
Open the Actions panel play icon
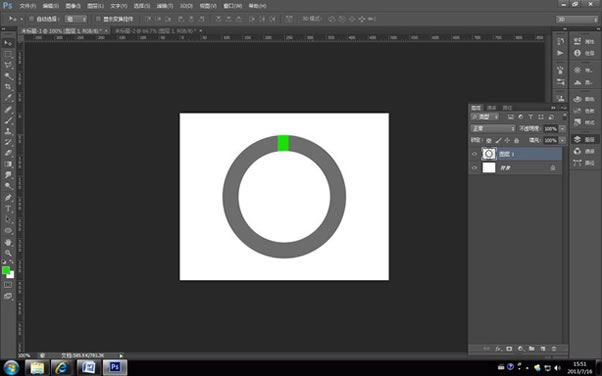point(560,53)
